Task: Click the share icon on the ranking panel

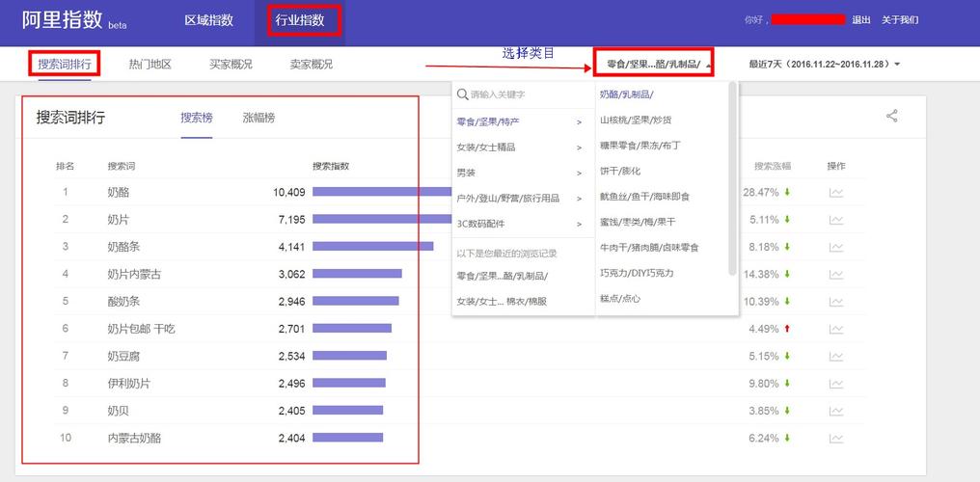Action: (x=892, y=116)
